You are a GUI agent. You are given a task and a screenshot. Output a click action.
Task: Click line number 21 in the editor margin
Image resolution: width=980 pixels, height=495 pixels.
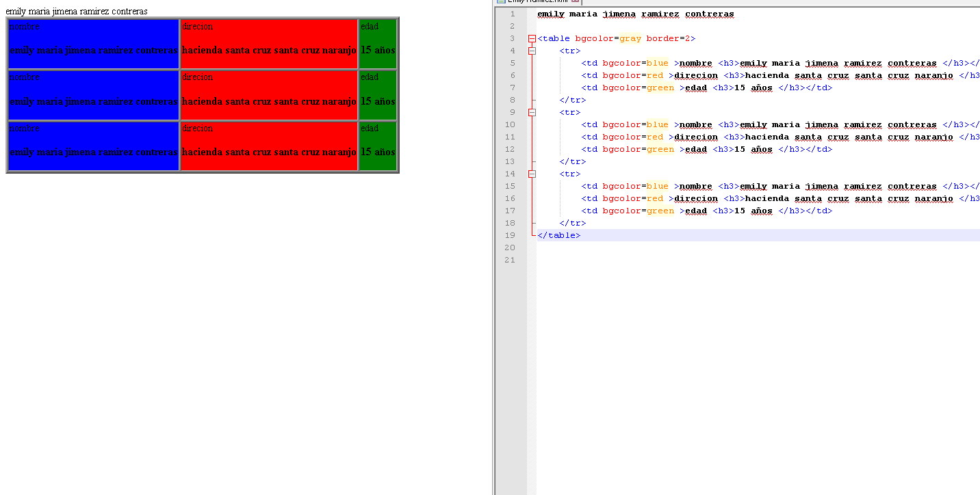click(x=510, y=260)
